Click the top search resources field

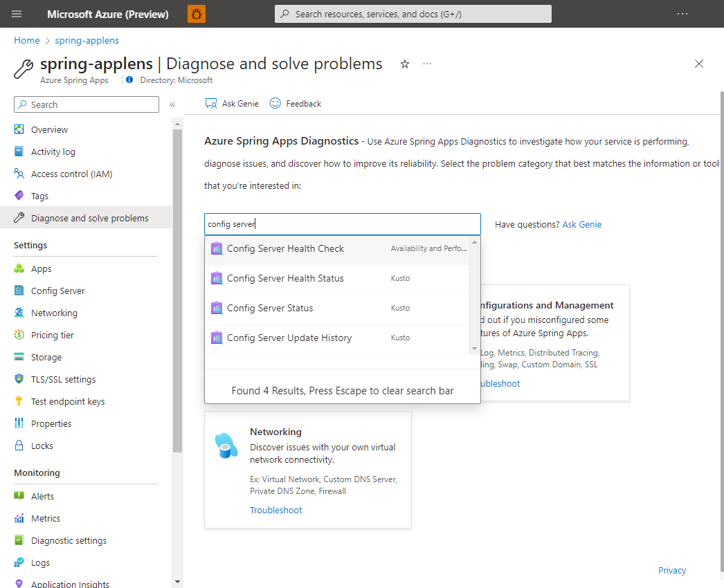(413, 14)
